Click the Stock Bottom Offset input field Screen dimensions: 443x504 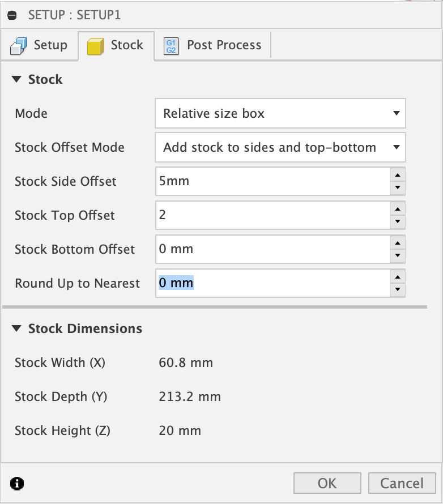pos(272,249)
